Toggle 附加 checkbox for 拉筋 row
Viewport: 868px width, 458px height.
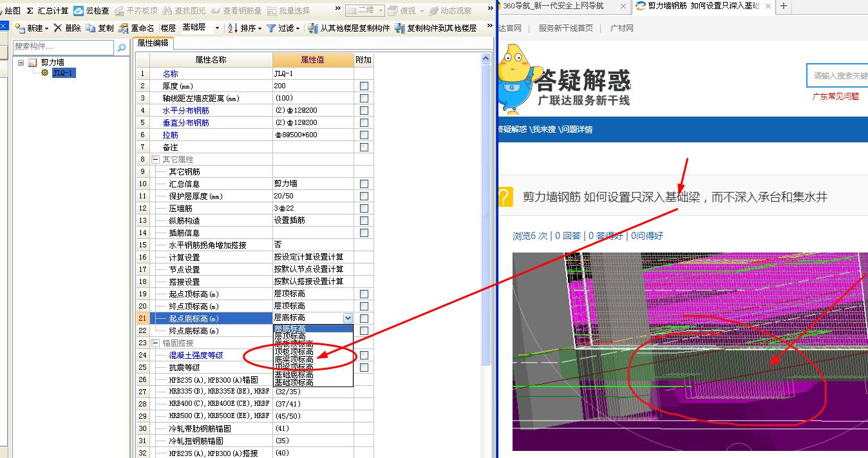364,135
